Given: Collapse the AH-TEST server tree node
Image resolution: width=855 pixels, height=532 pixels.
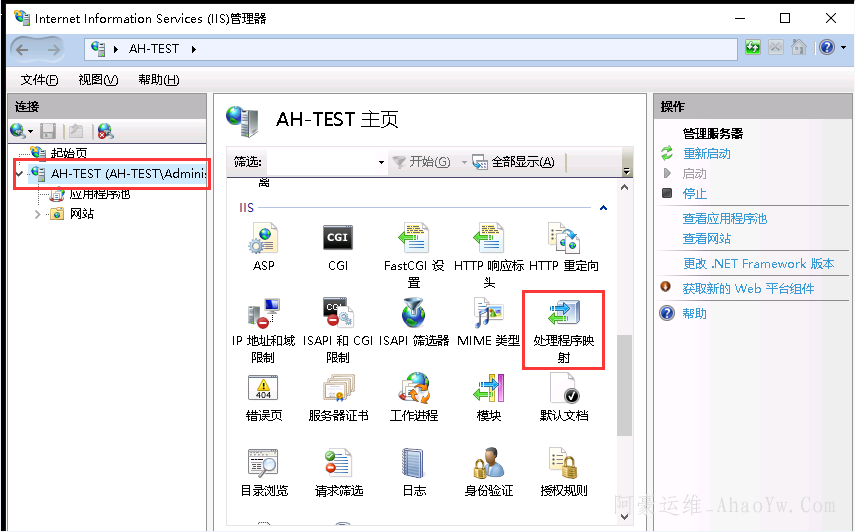Looking at the screenshot, I should (19, 174).
